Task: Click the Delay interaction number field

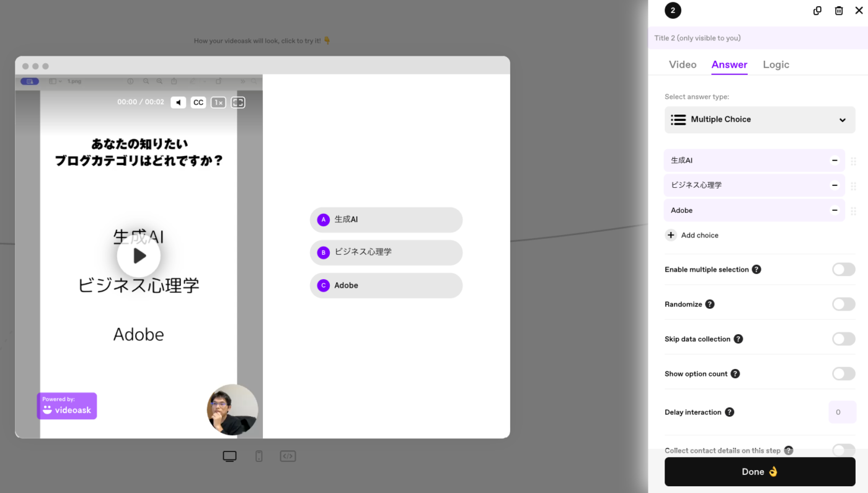Action: coord(842,412)
